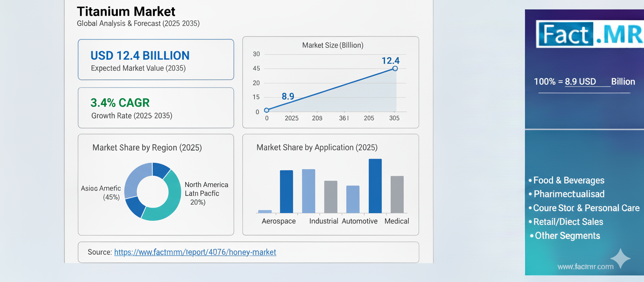Click the tiny leftmost bar in application chart
The width and height of the screenshot is (644, 282).
pos(265,211)
